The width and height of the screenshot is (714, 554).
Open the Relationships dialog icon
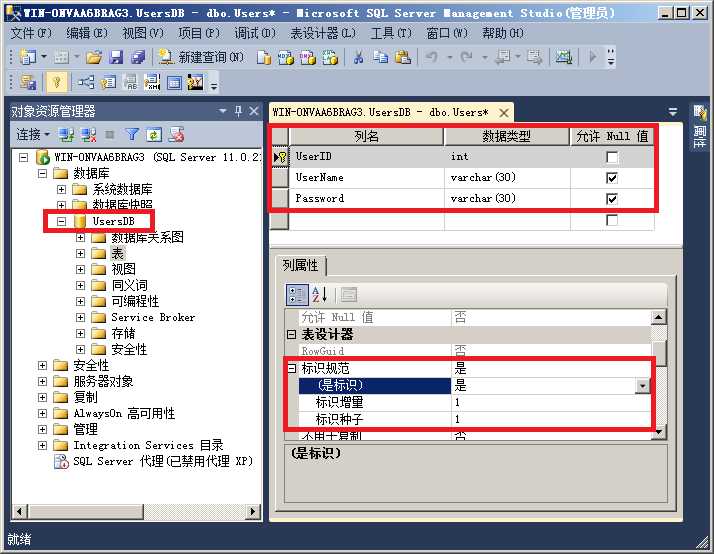click(86, 83)
